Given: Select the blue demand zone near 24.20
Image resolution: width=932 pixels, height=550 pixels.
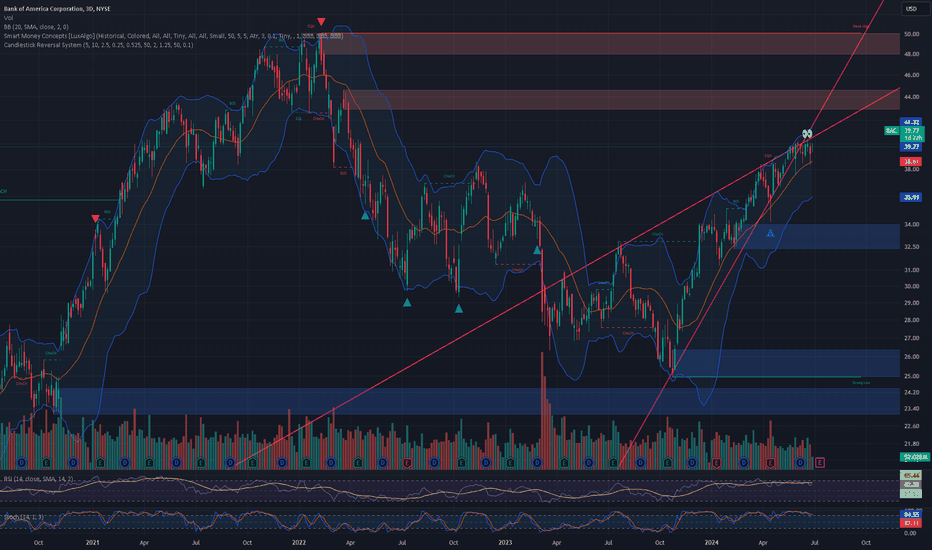Looking at the screenshot, I should coord(479,401).
